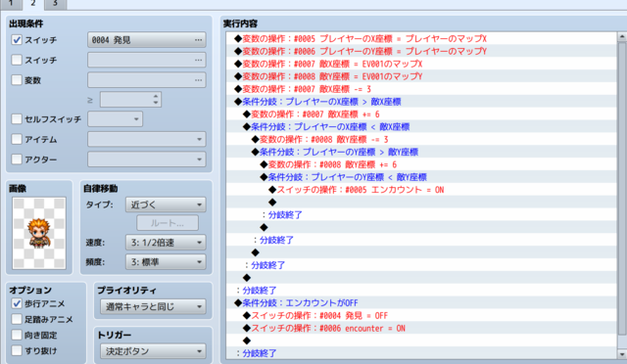Open the second switch selector field
Screen dimensions: 627x364
(x=147, y=60)
